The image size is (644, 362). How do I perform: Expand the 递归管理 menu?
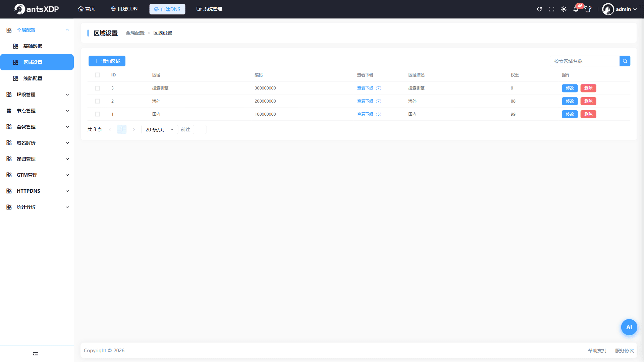(x=37, y=159)
